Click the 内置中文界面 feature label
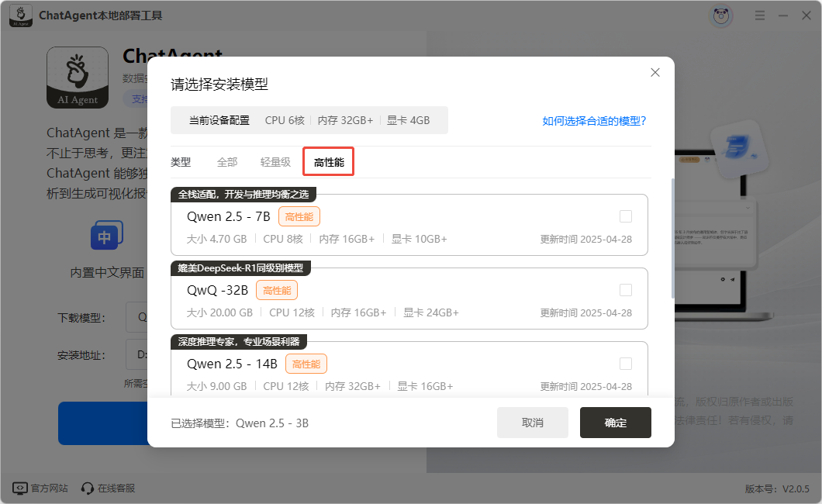This screenshot has width=822, height=504. pyautogui.click(x=107, y=272)
